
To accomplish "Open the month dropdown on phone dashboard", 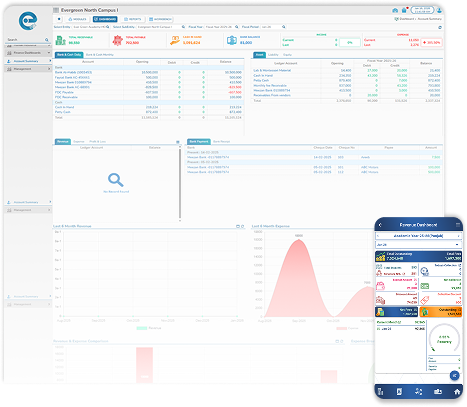I will (418, 245).
